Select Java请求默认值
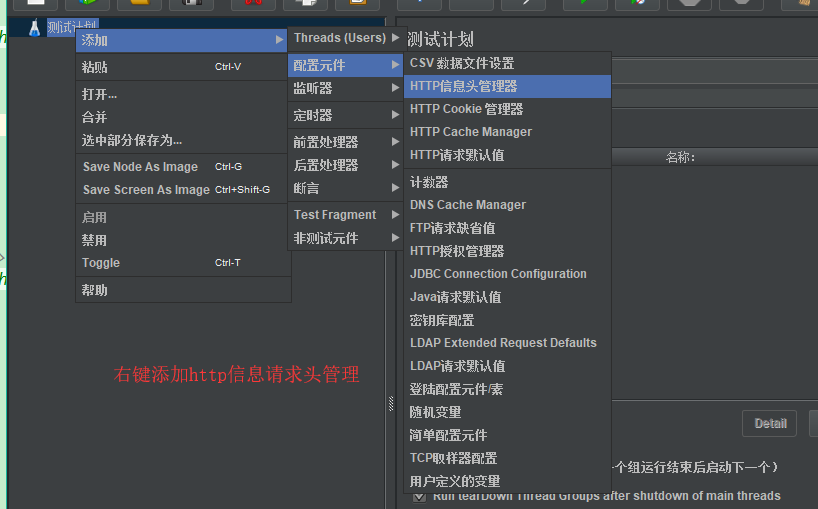Image resolution: width=818 pixels, height=509 pixels. [x=507, y=297]
